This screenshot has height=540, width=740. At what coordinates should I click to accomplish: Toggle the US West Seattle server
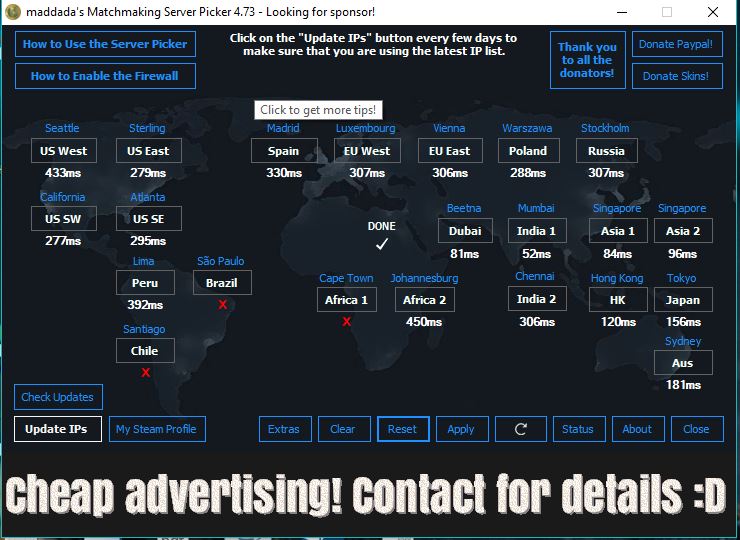64,151
